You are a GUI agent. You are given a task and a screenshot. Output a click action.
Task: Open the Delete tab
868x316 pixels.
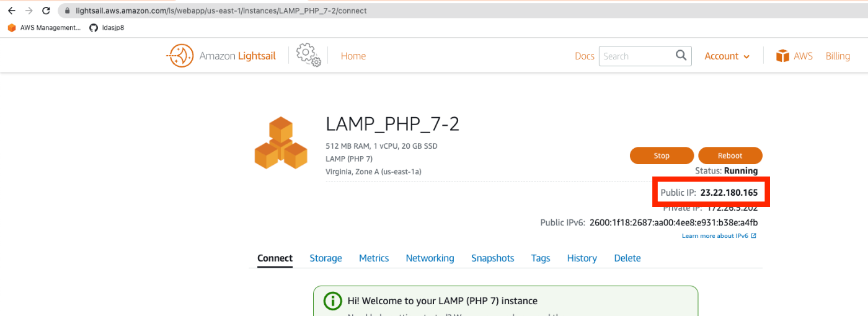tap(627, 258)
